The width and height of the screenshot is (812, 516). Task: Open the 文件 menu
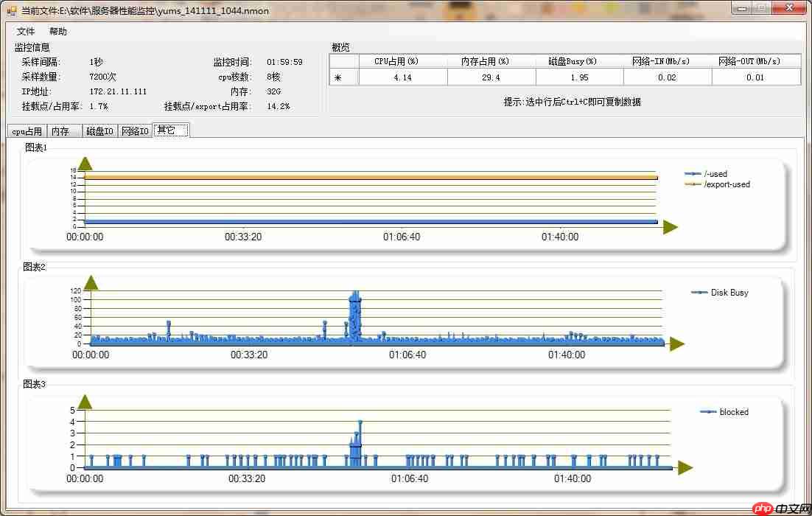24,31
